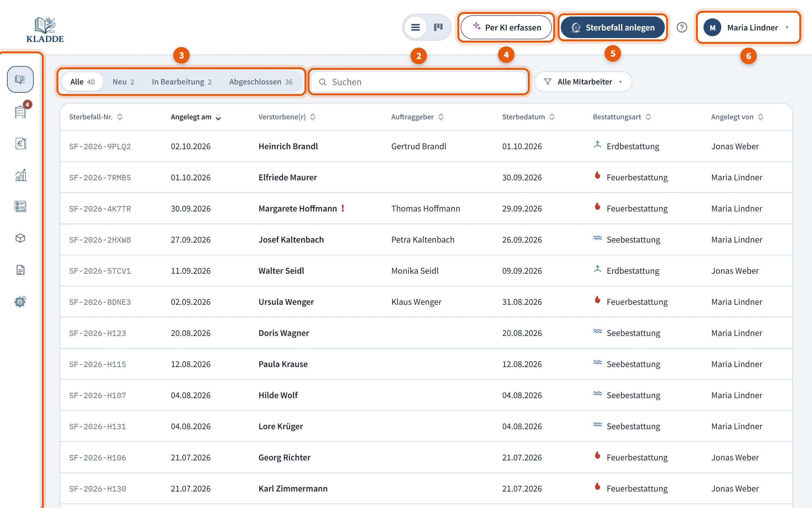Open case SF-2026-5TCV1
Image resolution: width=812 pixels, height=508 pixels.
click(x=100, y=271)
